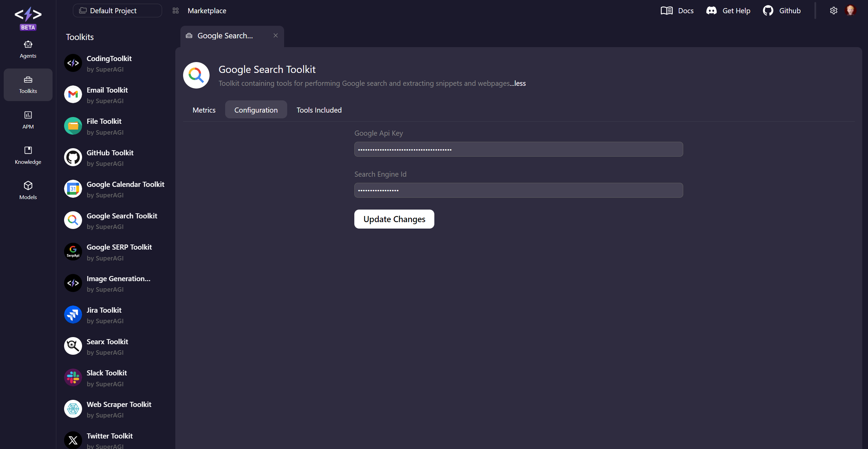Open APM from the left sidebar

pos(28,120)
